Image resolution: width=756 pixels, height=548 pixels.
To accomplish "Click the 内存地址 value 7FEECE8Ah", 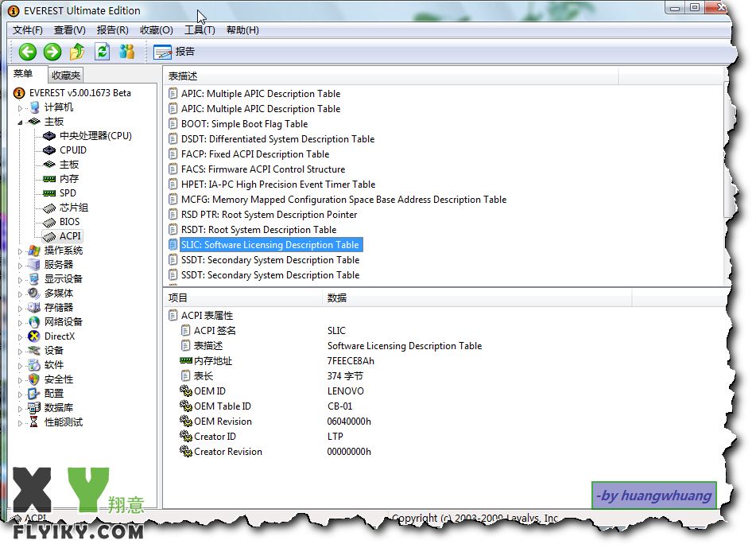I will (x=351, y=361).
